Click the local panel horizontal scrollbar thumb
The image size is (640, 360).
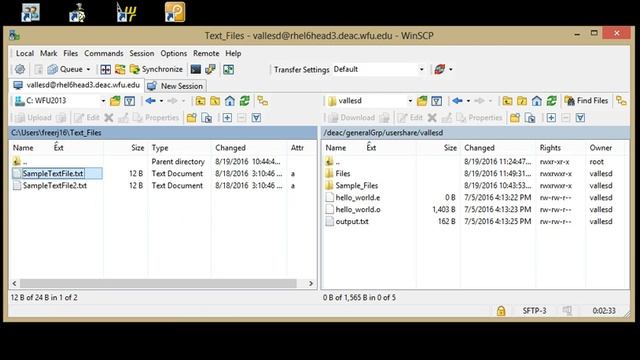(158, 283)
